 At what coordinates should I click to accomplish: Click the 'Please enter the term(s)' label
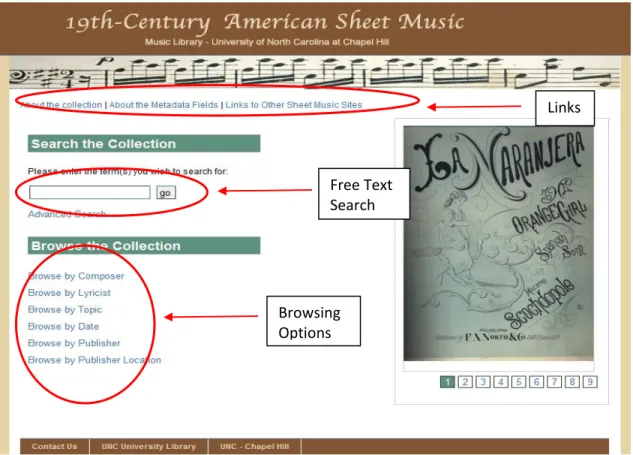point(128,171)
